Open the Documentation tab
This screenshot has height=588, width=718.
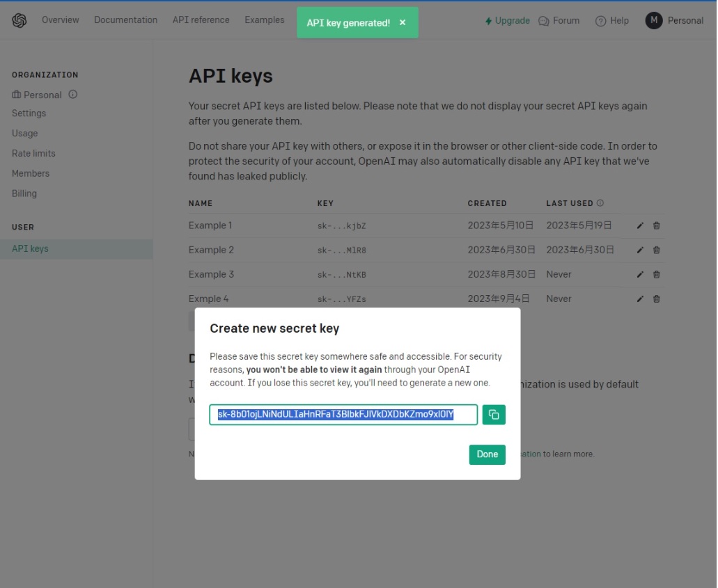pos(126,20)
